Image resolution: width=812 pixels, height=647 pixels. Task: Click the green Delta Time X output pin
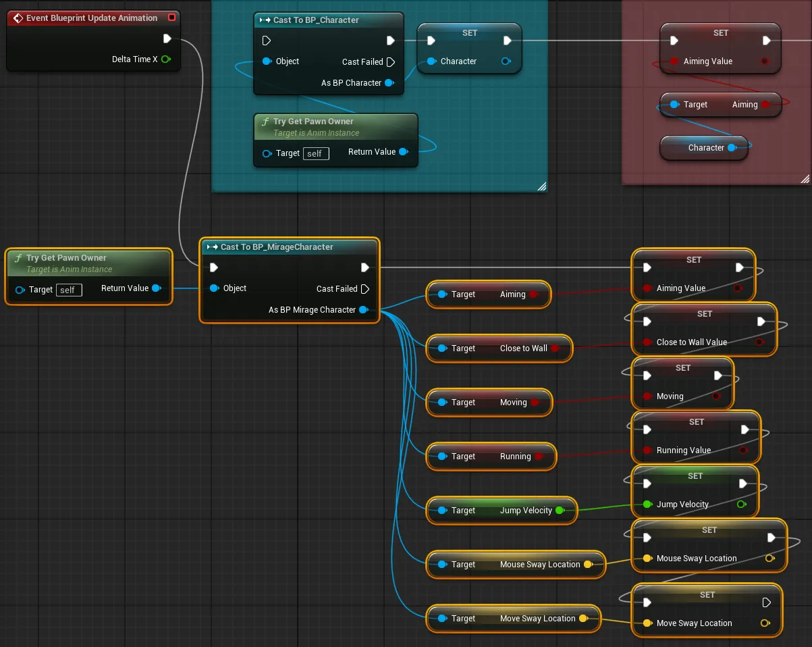(166, 59)
